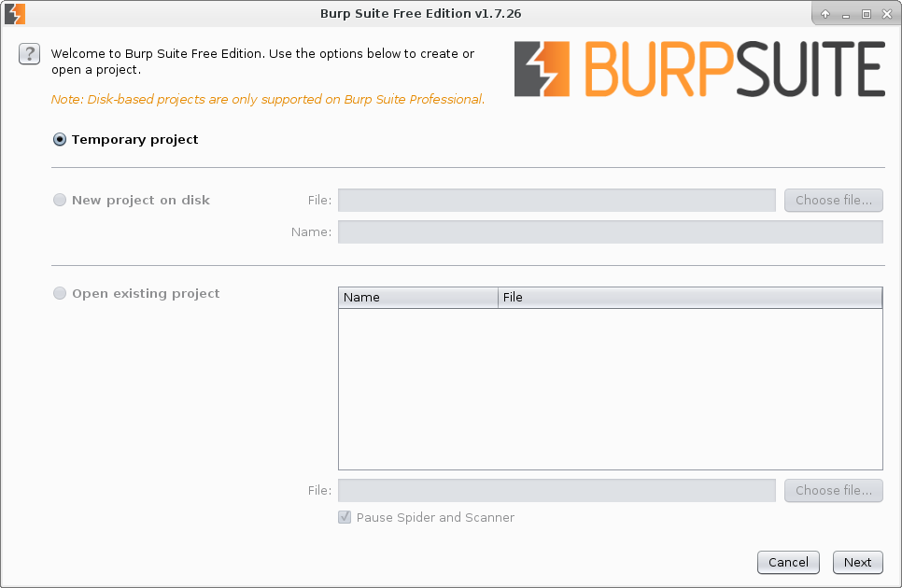Click Choose file for existing project
902x588 pixels.
(x=834, y=490)
